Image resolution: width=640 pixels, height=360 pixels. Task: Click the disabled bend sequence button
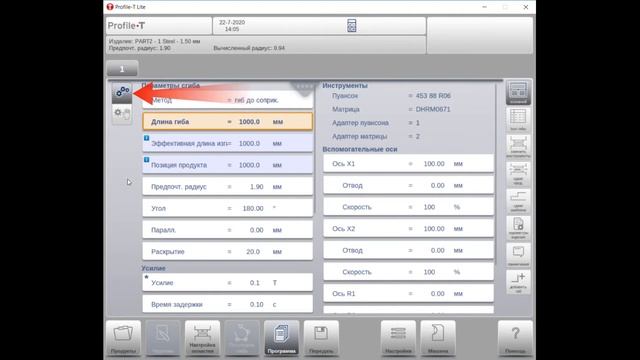pyautogui.click(x=242, y=338)
